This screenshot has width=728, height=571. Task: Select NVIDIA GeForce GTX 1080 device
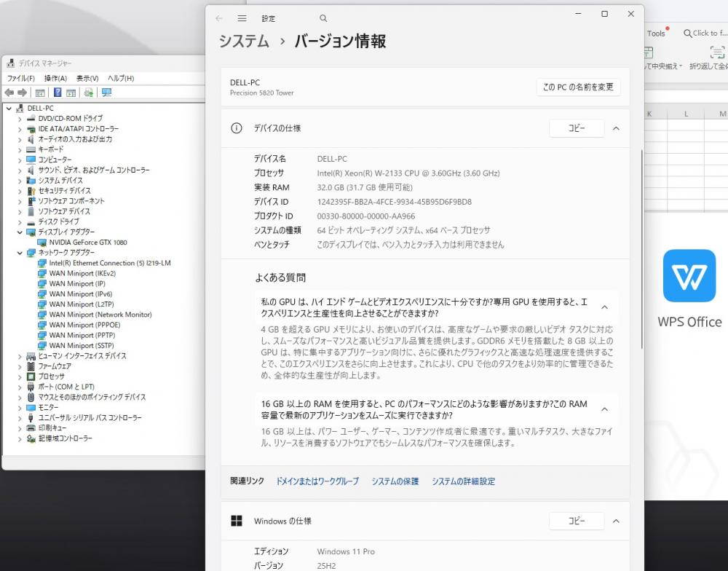(87, 243)
